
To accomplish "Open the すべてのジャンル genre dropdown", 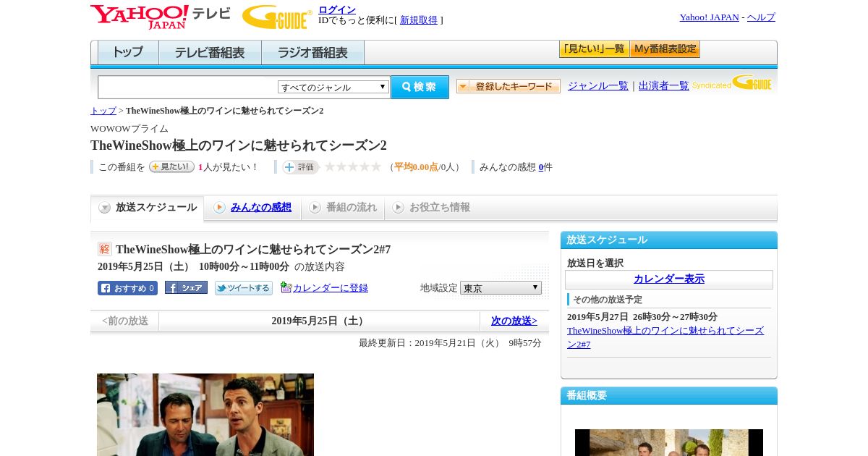I will tap(333, 87).
